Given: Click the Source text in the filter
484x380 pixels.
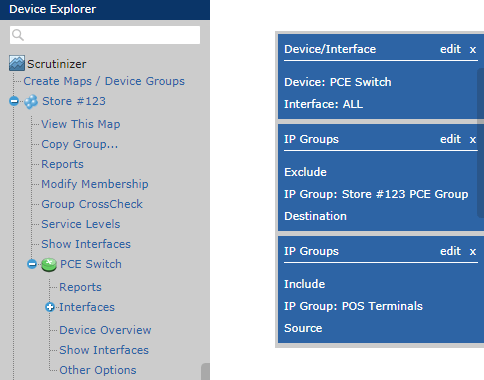Looking at the screenshot, I should coord(303,328).
